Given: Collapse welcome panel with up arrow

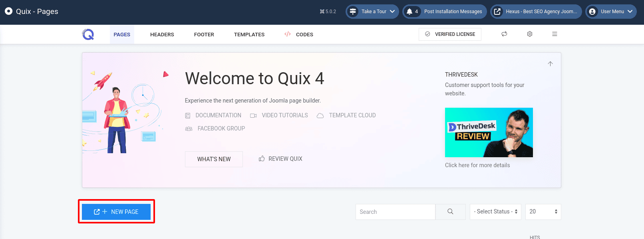Looking at the screenshot, I should click(550, 64).
